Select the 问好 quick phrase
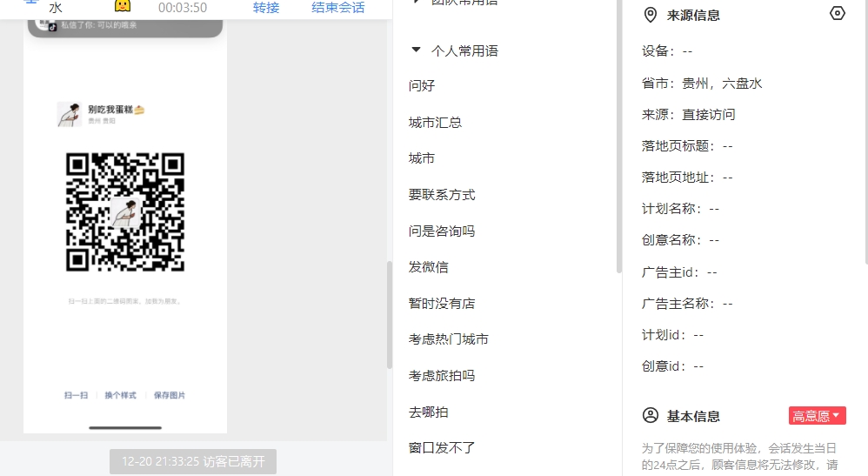Screen dimensions: 868x476 (x=422, y=85)
